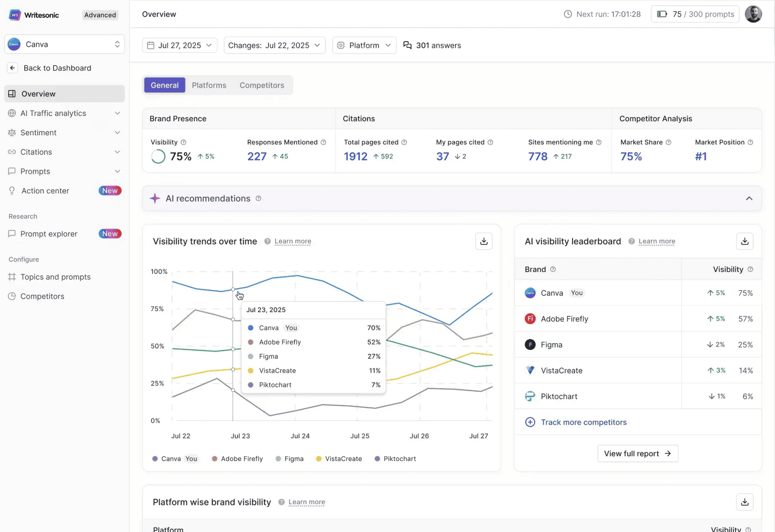Open the profile avatar menu
Image resolution: width=775 pixels, height=532 pixels.
pos(753,14)
